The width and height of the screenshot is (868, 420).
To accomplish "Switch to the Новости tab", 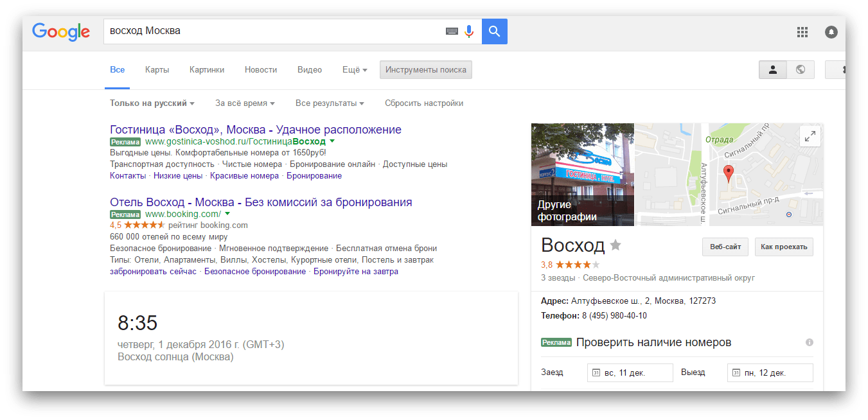I will (x=261, y=69).
